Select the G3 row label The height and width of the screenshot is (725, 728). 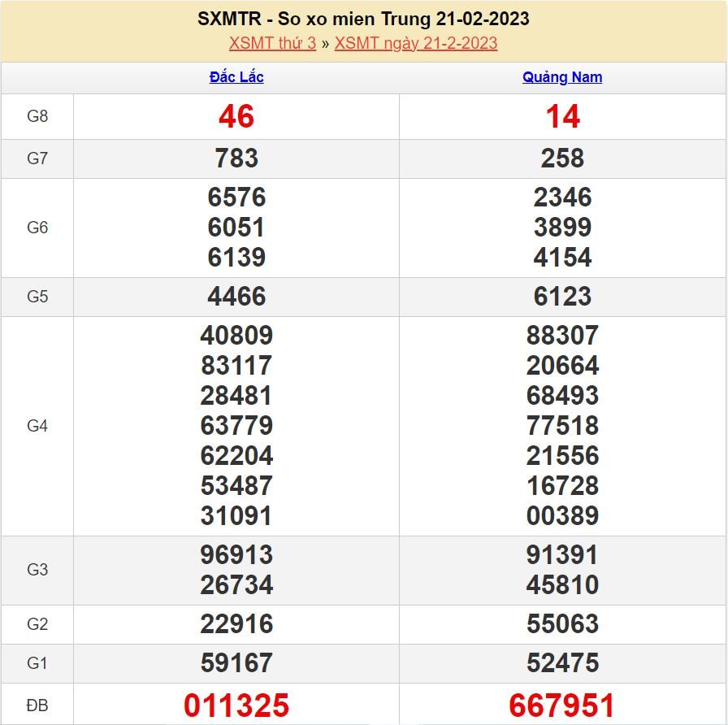[x=37, y=570]
